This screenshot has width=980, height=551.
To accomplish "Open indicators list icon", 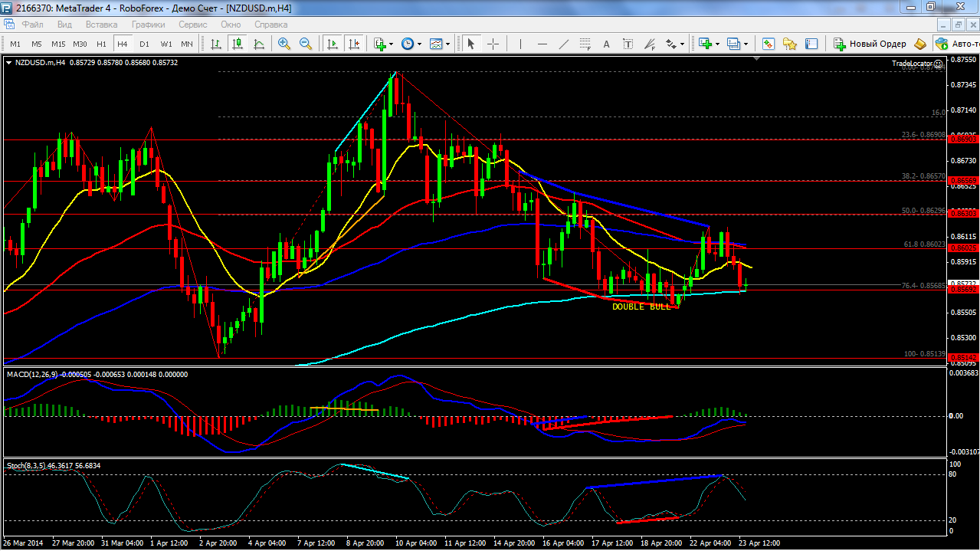I will coord(380,44).
